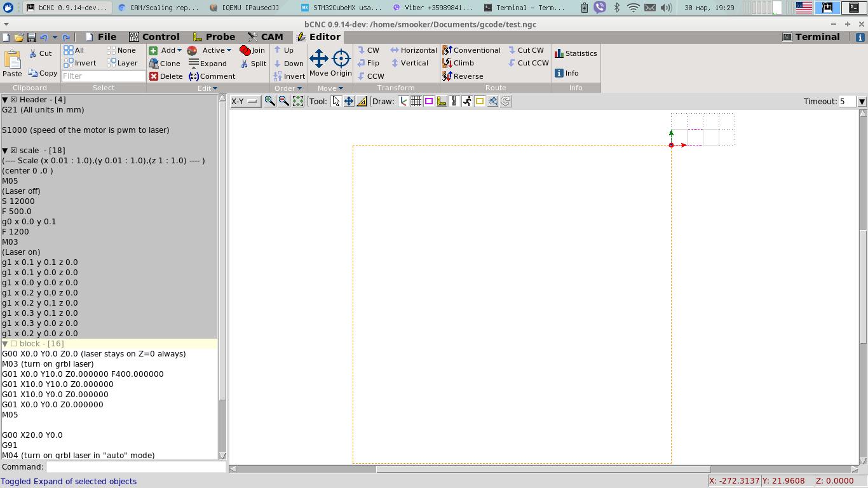The image size is (868, 488).
Task: Open the Statistics info tool
Action: click(x=576, y=53)
